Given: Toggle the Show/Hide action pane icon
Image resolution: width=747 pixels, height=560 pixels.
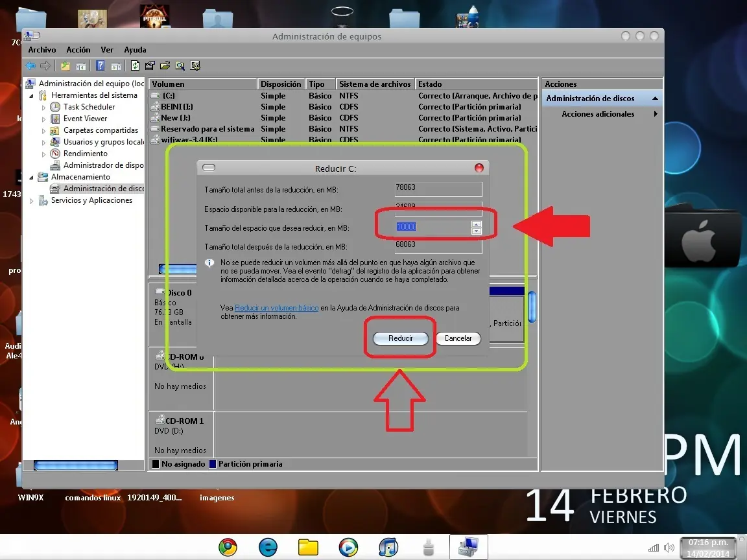Looking at the screenshot, I should click(x=116, y=65).
